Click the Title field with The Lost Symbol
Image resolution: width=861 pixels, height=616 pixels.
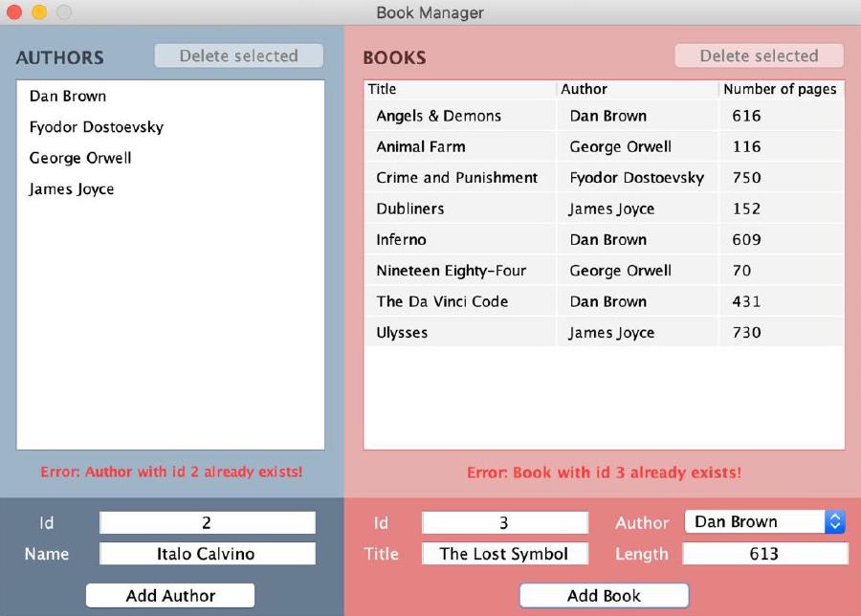(x=504, y=554)
